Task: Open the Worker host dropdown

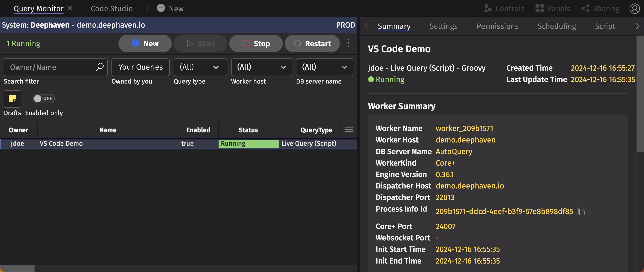Action: (261, 67)
